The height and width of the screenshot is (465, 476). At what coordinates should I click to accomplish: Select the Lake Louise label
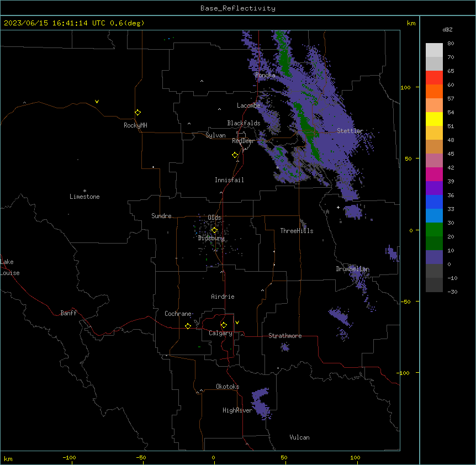click(10, 267)
